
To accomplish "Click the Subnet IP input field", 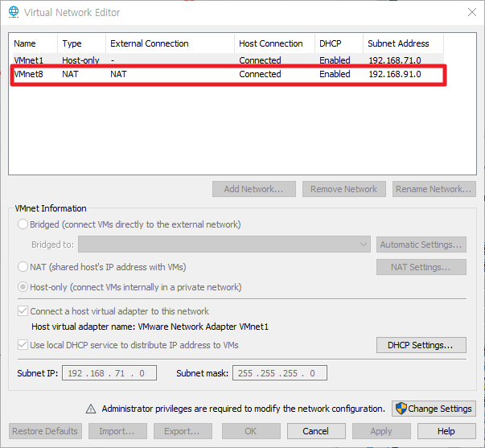I will pos(109,373).
